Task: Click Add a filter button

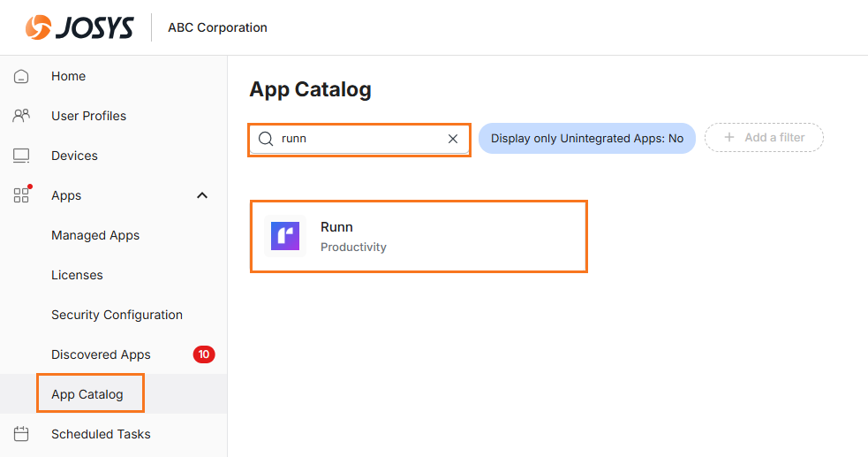Action: pos(764,137)
